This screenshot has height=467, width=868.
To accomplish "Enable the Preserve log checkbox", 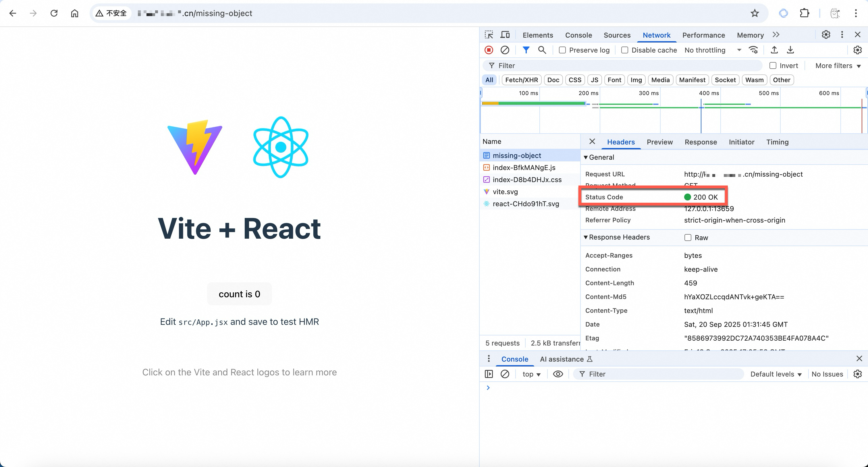I will click(x=562, y=50).
